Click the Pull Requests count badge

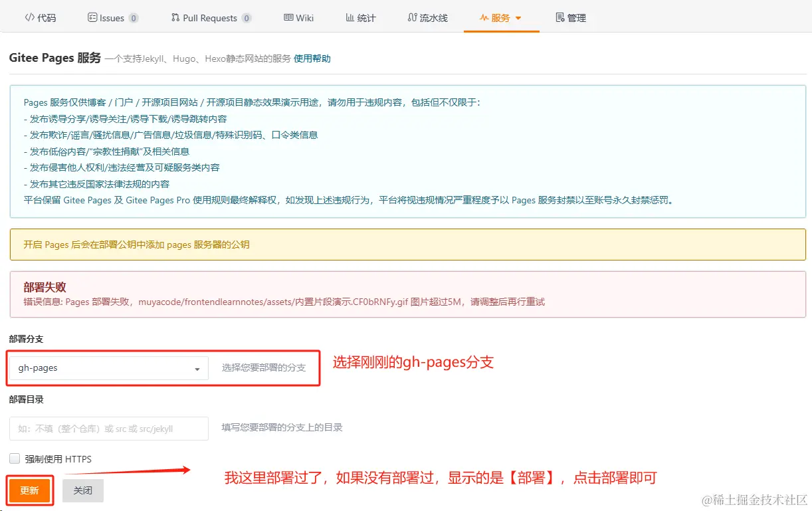click(247, 19)
